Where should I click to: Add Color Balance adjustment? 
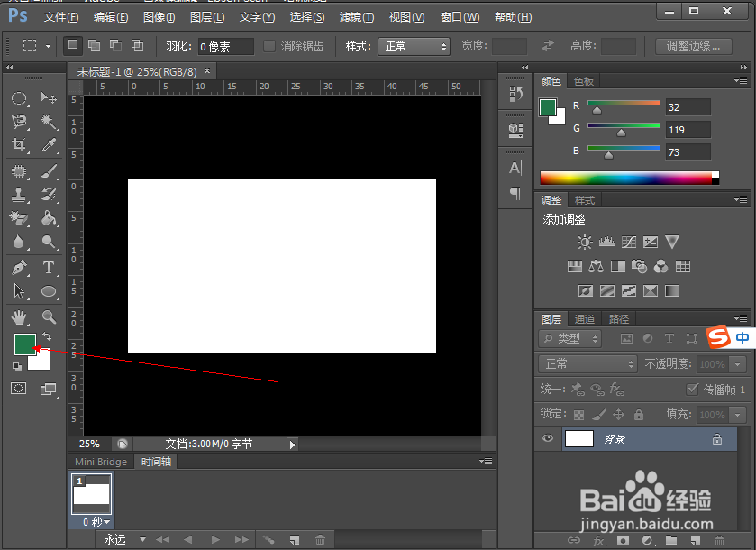pyautogui.click(x=596, y=266)
